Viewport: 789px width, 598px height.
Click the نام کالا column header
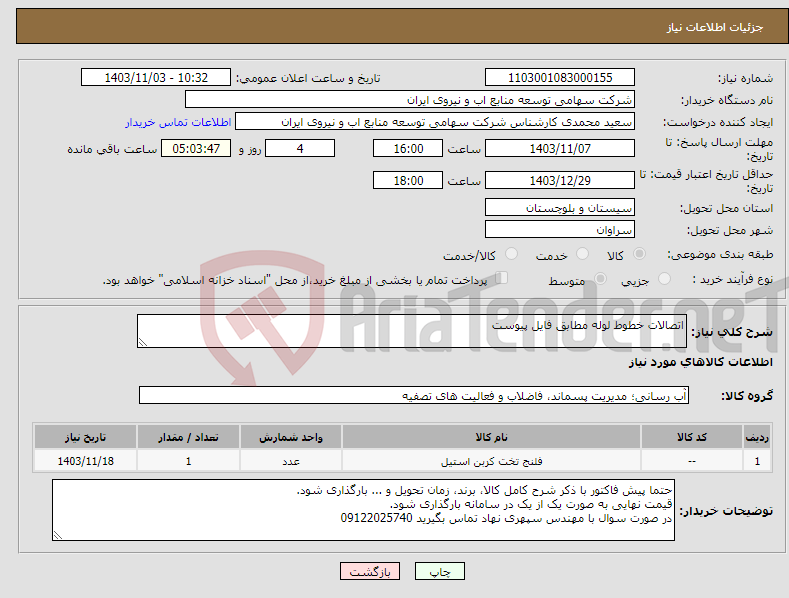pos(491,437)
